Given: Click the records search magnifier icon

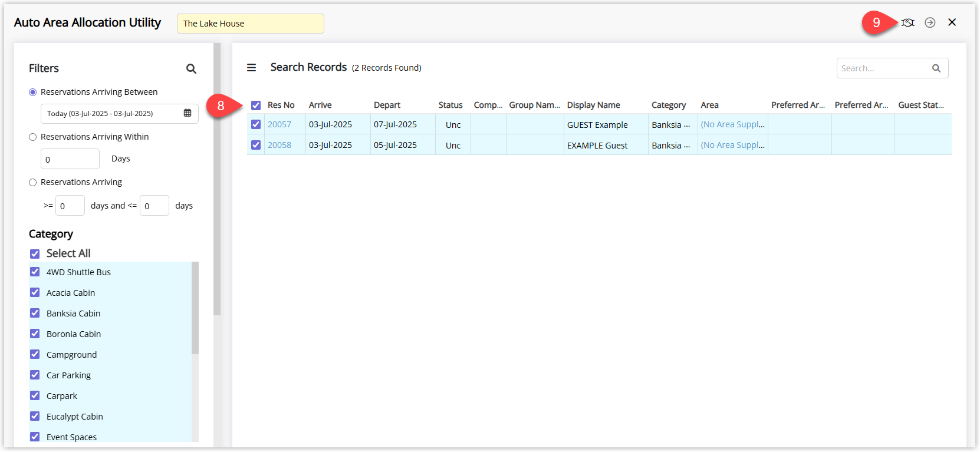Looking at the screenshot, I should pos(936,68).
